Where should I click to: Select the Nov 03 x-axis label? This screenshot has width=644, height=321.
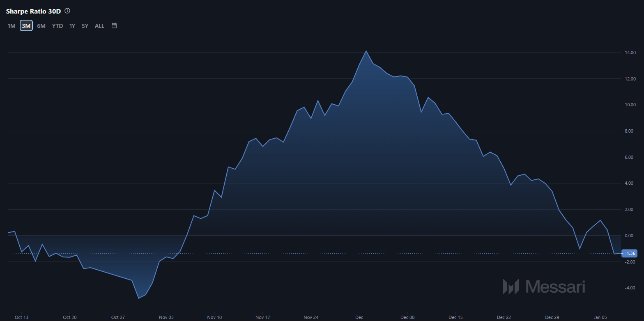click(x=166, y=317)
